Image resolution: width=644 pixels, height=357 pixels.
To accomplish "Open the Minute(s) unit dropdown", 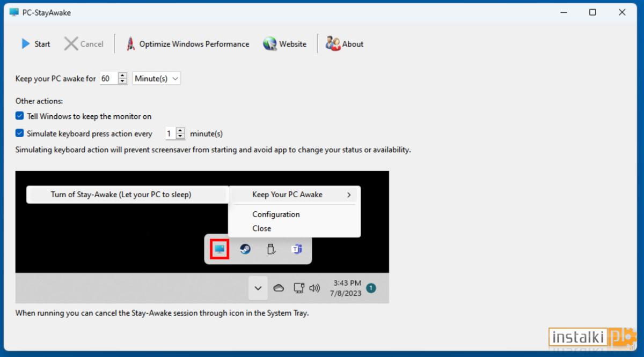I will point(157,78).
